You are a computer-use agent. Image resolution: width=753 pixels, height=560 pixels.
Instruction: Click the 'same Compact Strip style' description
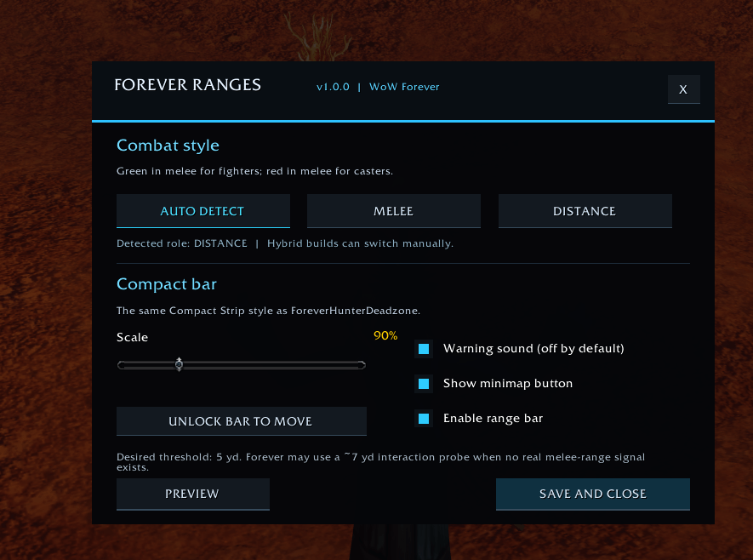click(x=269, y=311)
